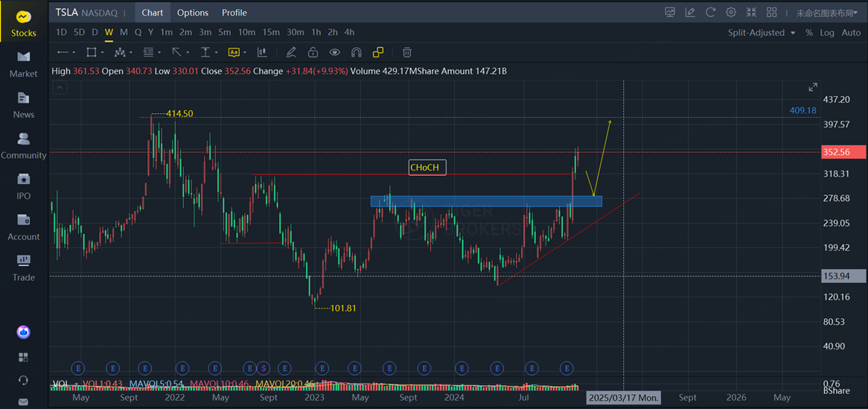The height and width of the screenshot is (409, 868).
Task: Open the VOL indicator dropdown arrow
Action: pos(77,384)
